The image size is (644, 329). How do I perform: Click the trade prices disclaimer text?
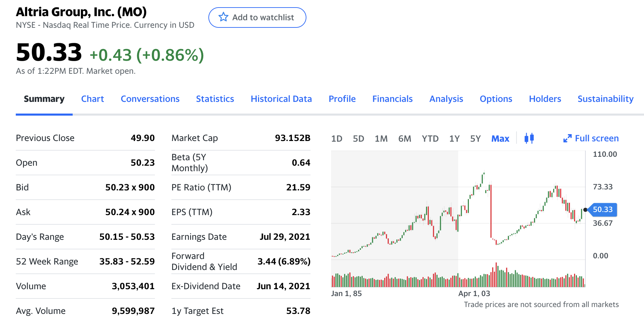[541, 304]
